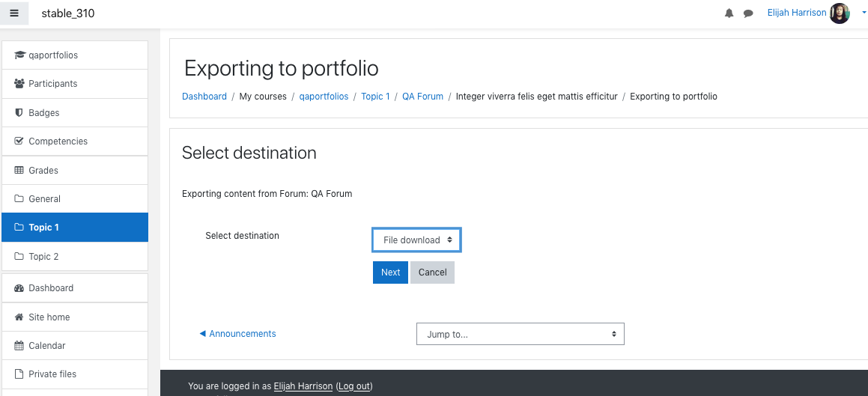Image resolution: width=868 pixels, height=396 pixels.
Task: Follow the Announcements previous activity link
Action: tap(237, 334)
